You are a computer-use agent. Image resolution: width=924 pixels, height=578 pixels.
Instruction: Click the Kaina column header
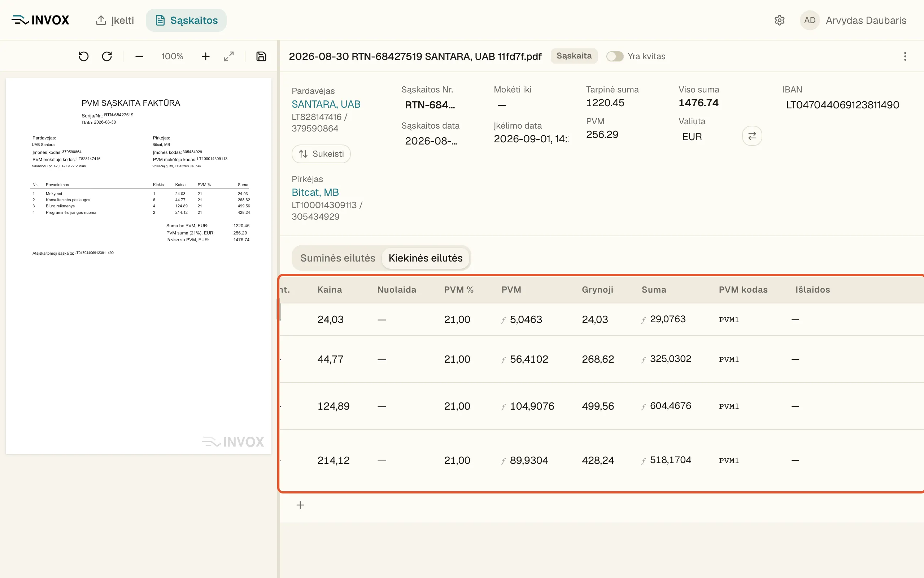330,290
